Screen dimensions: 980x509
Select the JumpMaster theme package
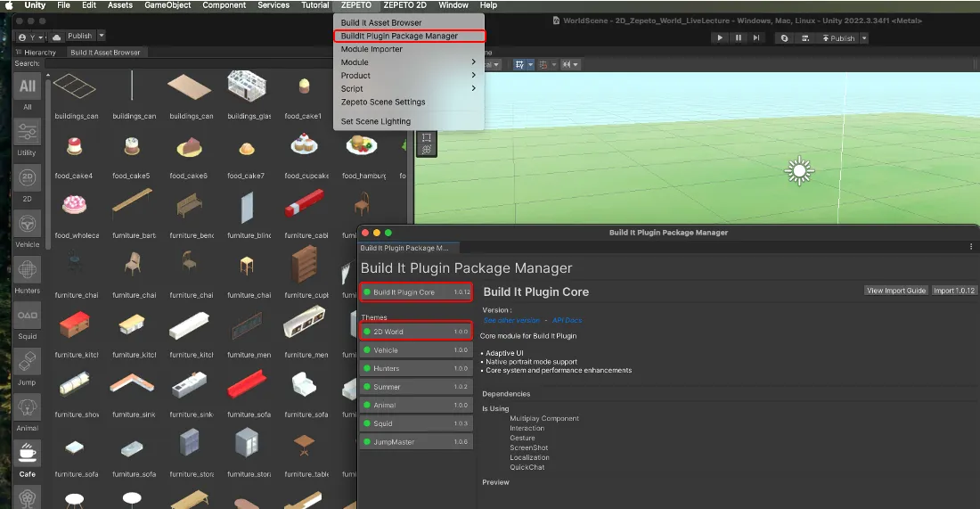[416, 442]
